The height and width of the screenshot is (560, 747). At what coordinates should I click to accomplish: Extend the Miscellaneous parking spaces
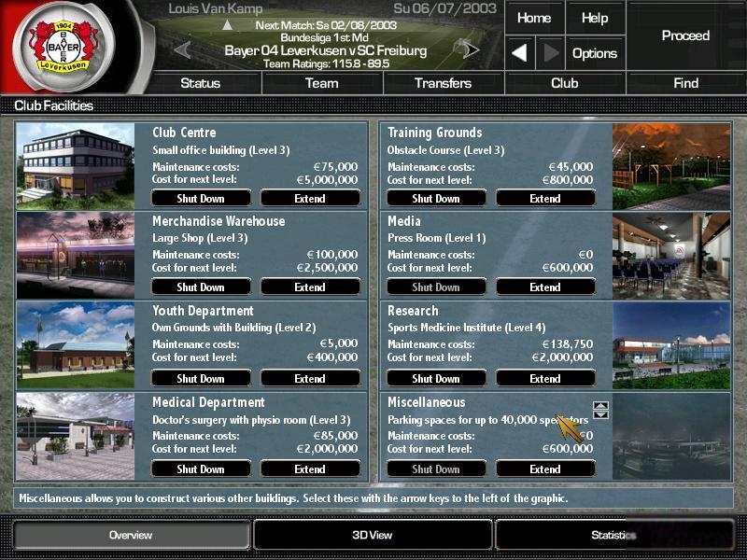[x=545, y=469]
